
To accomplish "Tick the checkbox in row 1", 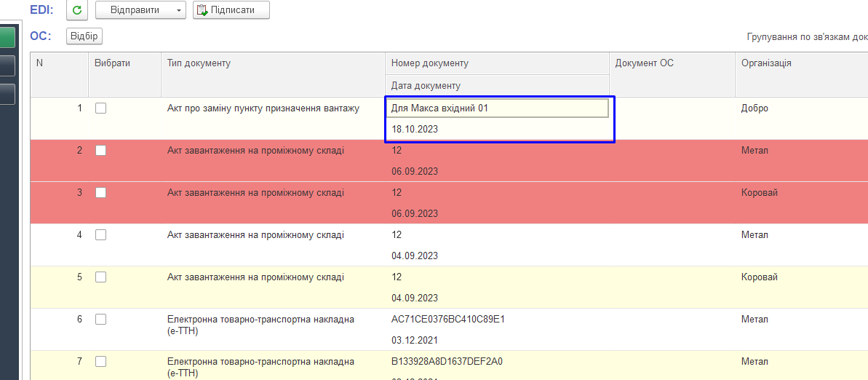I will pos(100,108).
